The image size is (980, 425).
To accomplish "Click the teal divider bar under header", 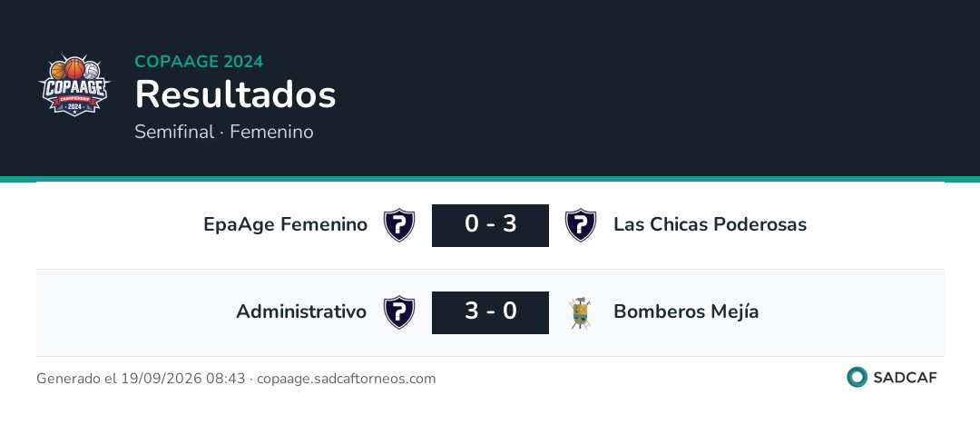I will point(490,179).
